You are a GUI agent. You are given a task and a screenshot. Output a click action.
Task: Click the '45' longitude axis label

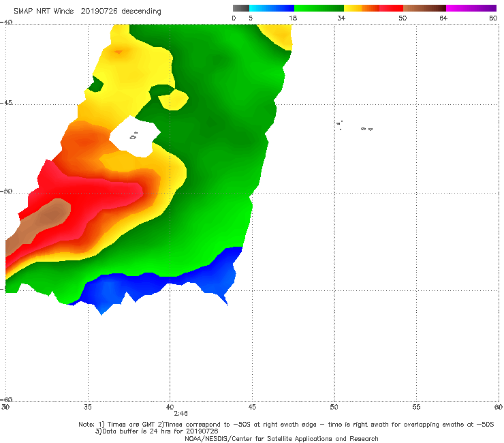[252, 407]
